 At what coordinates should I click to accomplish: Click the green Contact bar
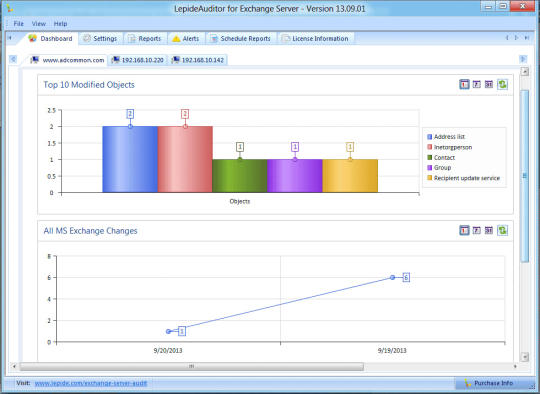[240, 176]
